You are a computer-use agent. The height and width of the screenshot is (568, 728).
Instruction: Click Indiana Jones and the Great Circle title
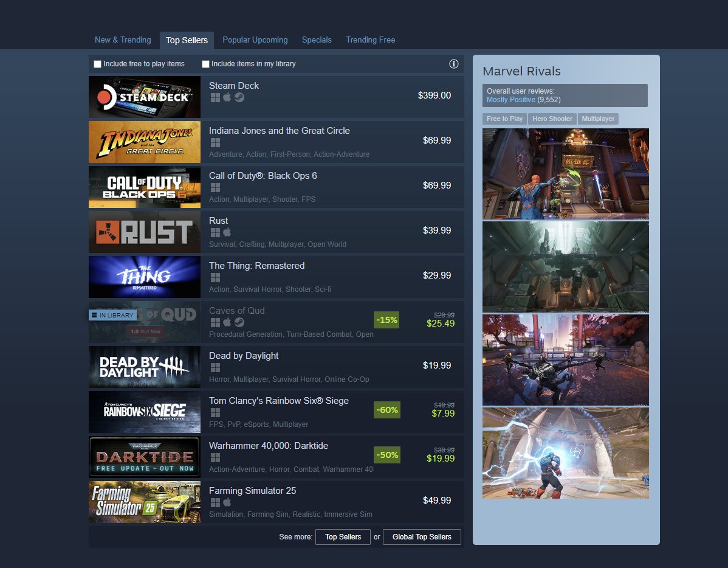point(280,131)
